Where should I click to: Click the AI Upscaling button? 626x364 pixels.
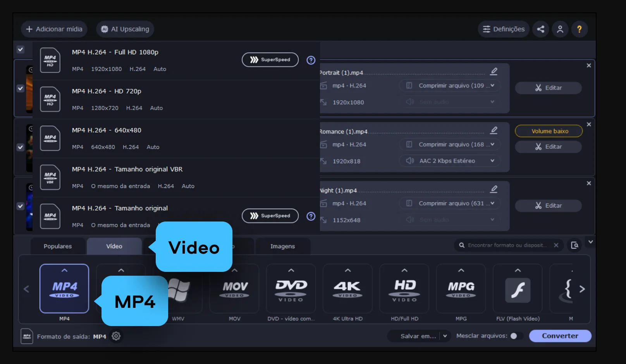tap(125, 29)
